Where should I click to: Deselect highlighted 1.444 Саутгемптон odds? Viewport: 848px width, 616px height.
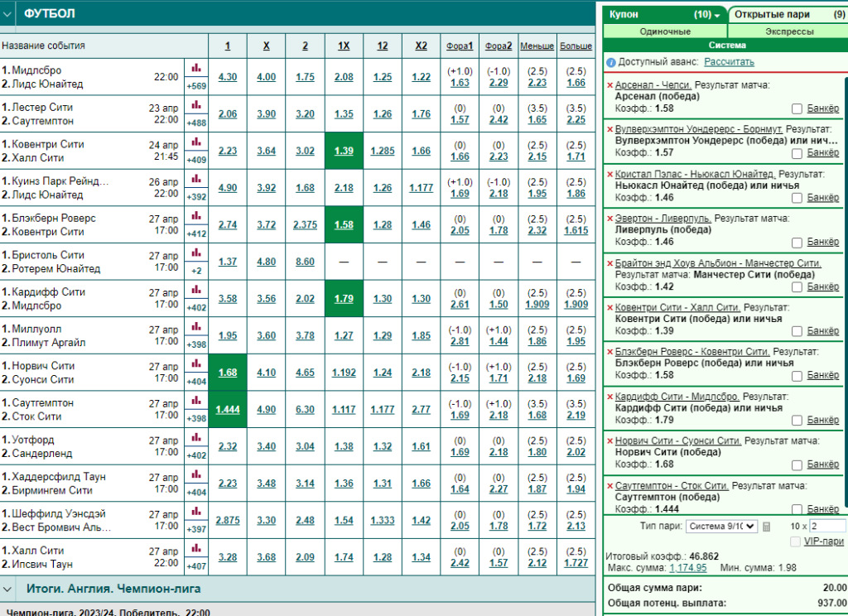point(228,409)
